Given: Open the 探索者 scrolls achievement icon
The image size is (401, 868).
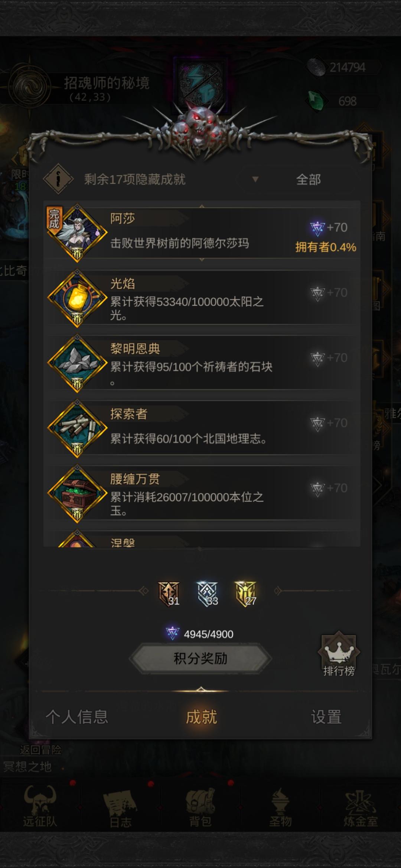Looking at the screenshot, I should point(77,428).
